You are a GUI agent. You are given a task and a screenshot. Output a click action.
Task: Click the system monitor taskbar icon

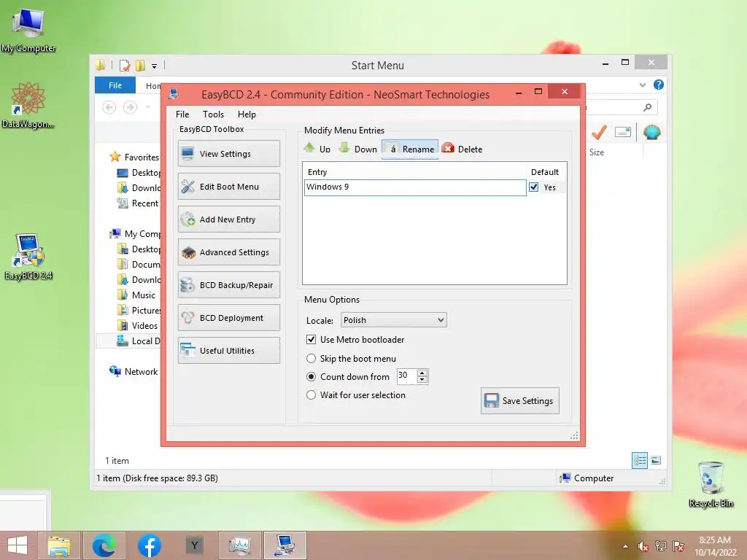tap(239, 545)
